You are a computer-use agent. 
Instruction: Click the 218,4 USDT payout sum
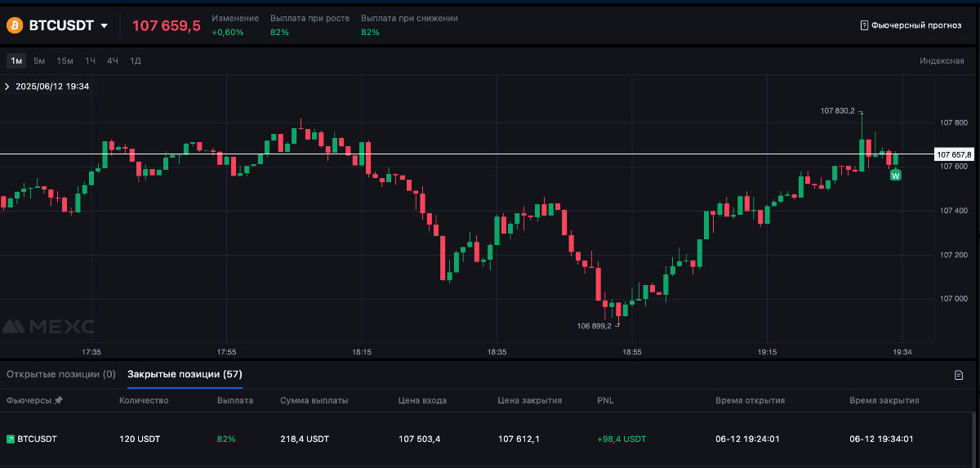305,439
